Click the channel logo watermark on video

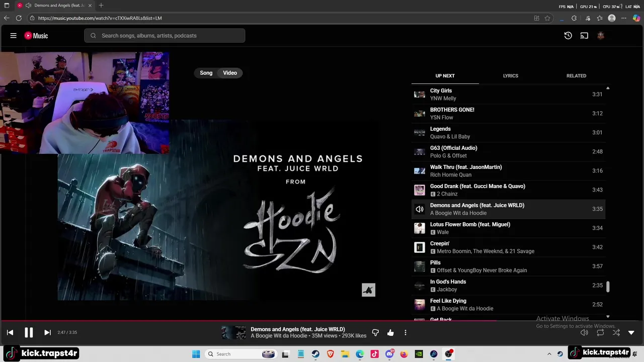click(x=368, y=290)
